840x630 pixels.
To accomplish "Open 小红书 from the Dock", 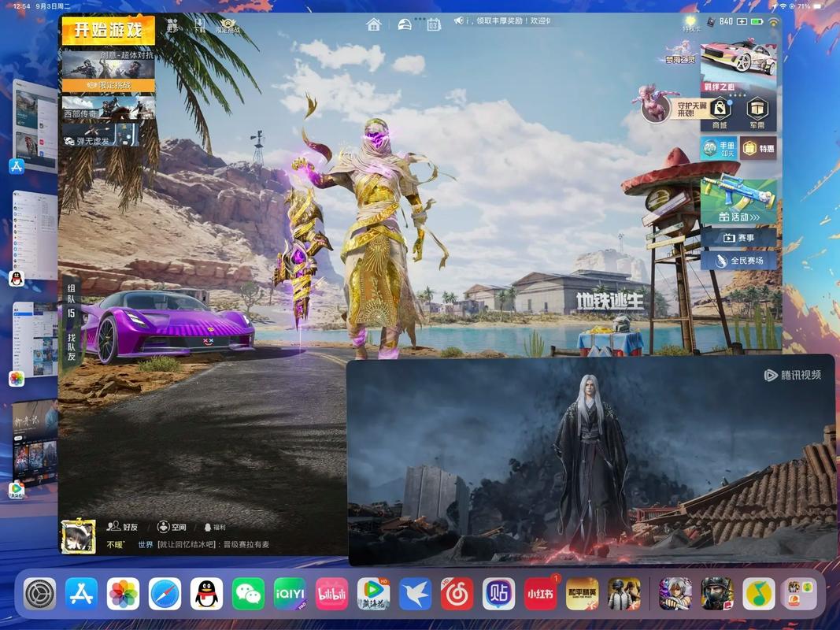I will [x=541, y=594].
